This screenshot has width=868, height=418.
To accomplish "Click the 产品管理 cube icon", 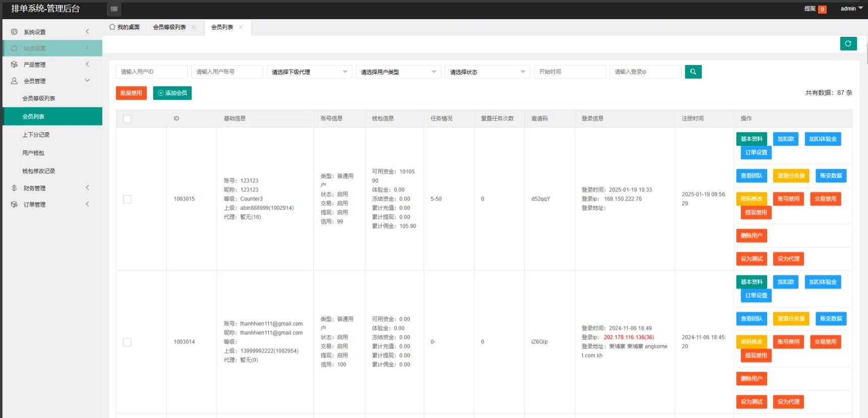I will click(14, 65).
